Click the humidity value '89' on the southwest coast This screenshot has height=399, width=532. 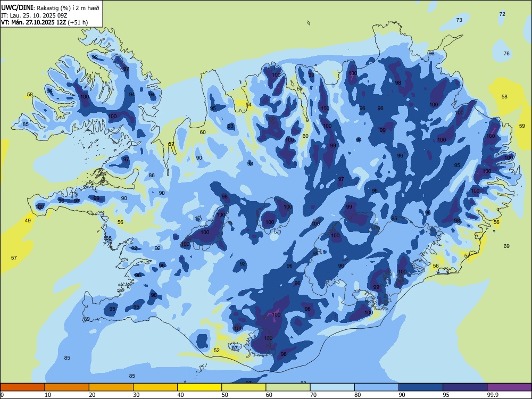click(x=87, y=319)
